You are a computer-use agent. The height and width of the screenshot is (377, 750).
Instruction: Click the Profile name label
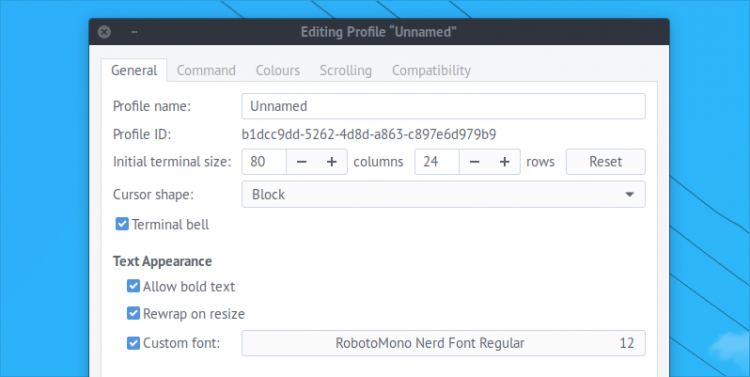pos(152,106)
